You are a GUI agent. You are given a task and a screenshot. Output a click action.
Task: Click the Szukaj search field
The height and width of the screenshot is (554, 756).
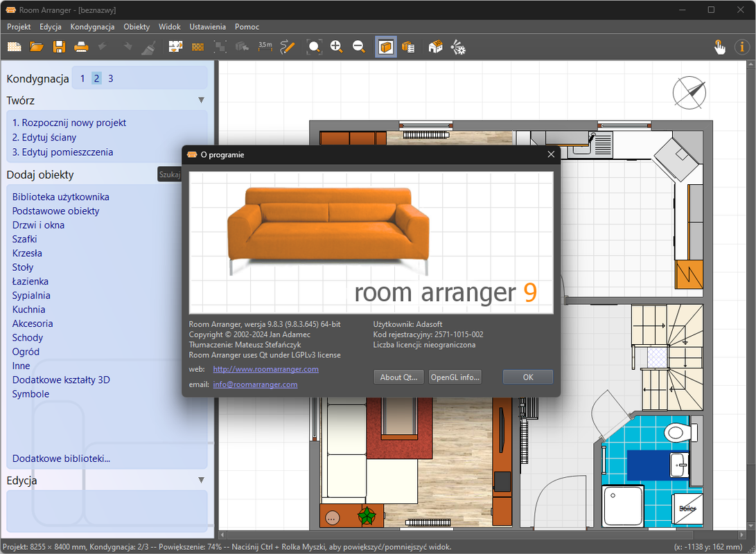tap(170, 175)
